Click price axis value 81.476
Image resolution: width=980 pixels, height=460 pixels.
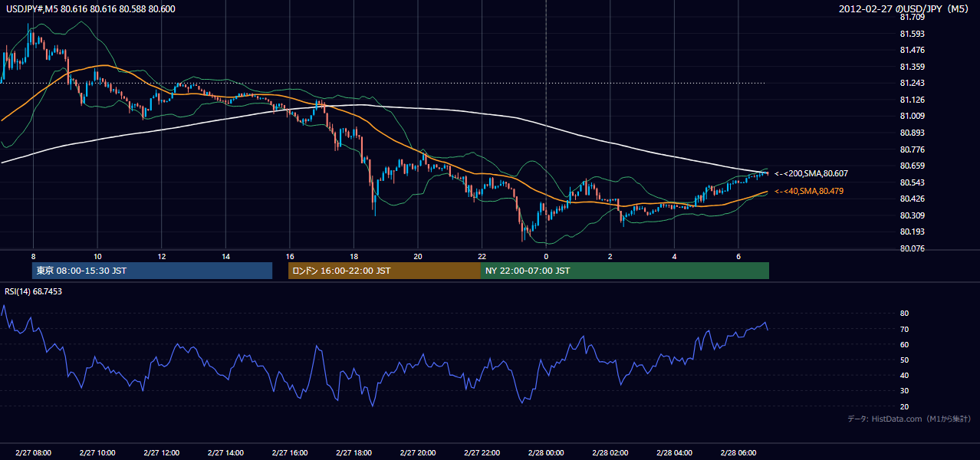tap(913, 50)
